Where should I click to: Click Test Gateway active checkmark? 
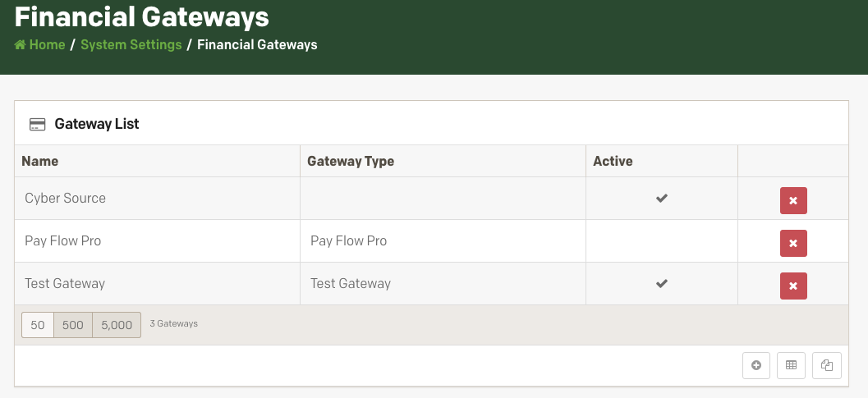coord(661,284)
